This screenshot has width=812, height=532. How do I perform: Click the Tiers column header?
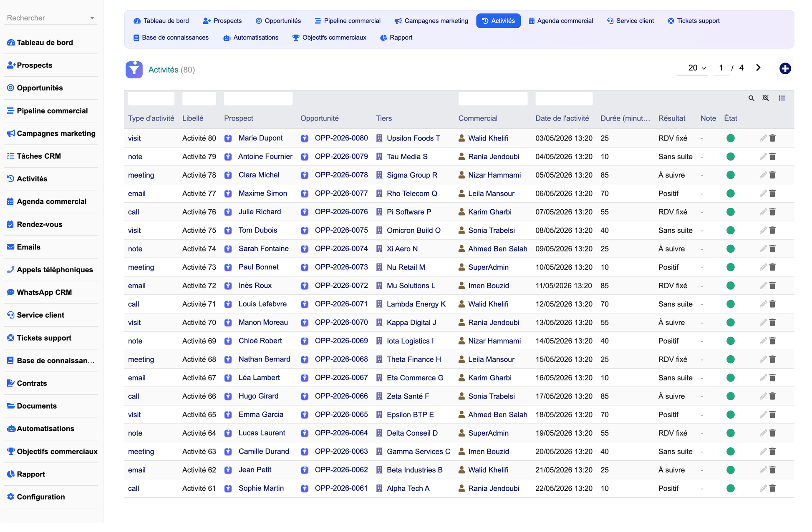(x=384, y=118)
